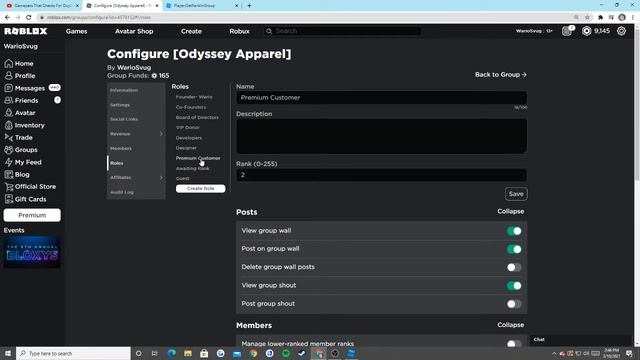Select the VIP Donor role

188,128
